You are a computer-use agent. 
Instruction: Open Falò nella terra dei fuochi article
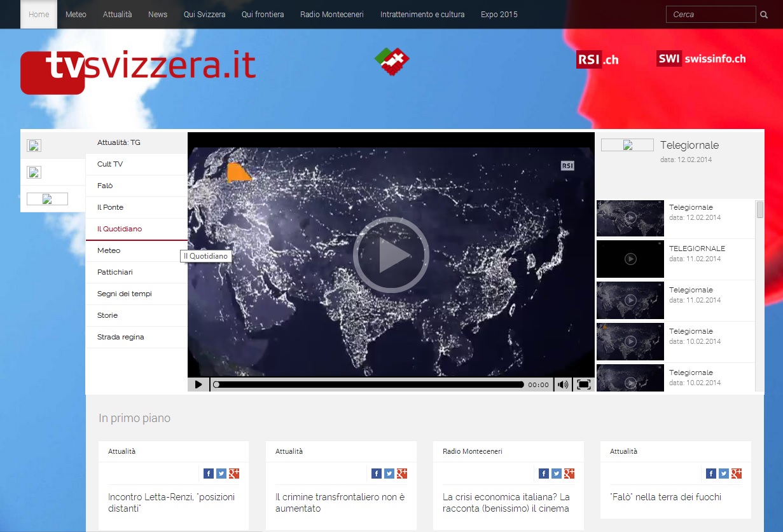click(665, 497)
